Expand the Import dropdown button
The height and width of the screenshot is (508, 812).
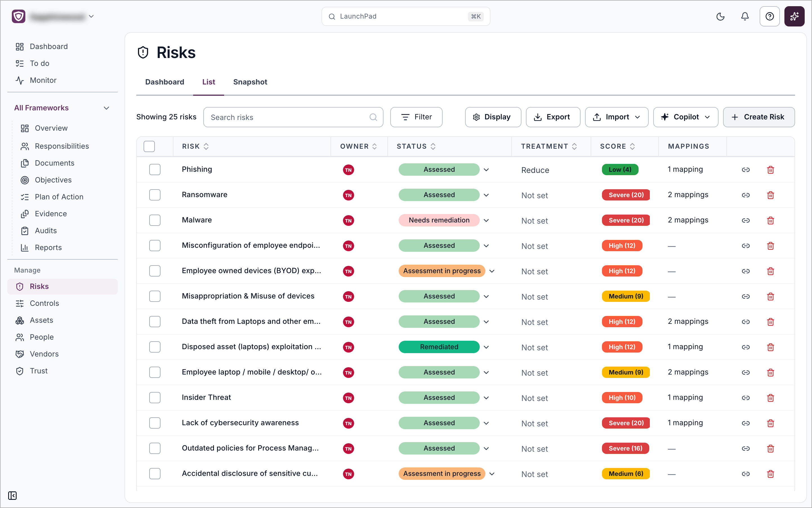click(x=617, y=117)
